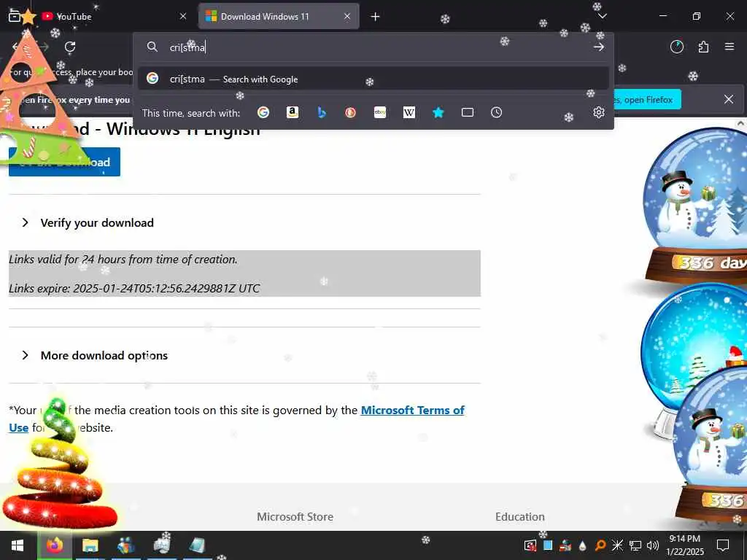Click the two-people app taskbar icon
The height and width of the screenshot is (560, 747).
coord(125,545)
